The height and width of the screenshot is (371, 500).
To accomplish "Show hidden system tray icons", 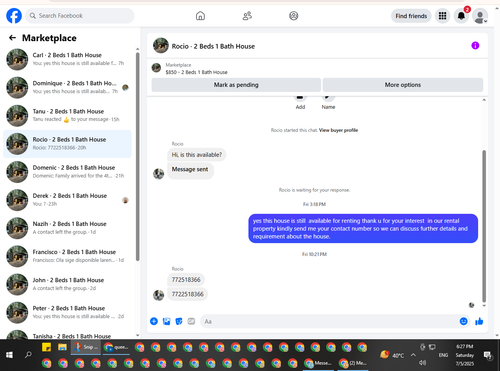I will (x=413, y=355).
